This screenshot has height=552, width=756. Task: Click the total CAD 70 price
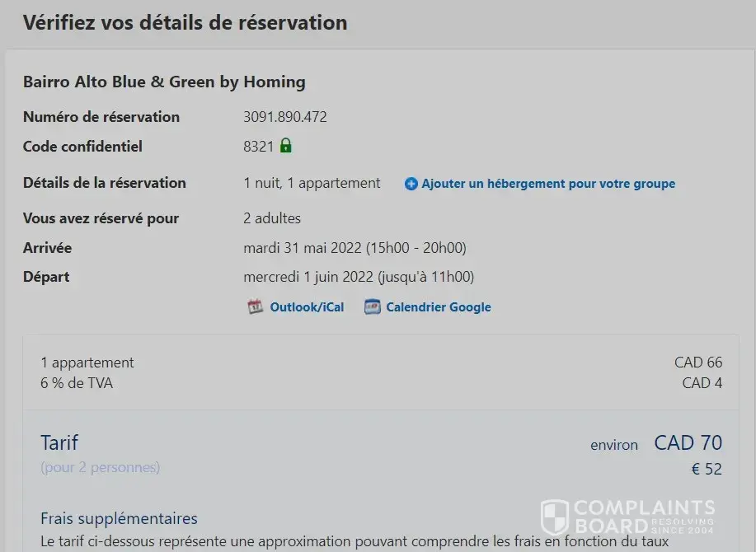point(688,442)
